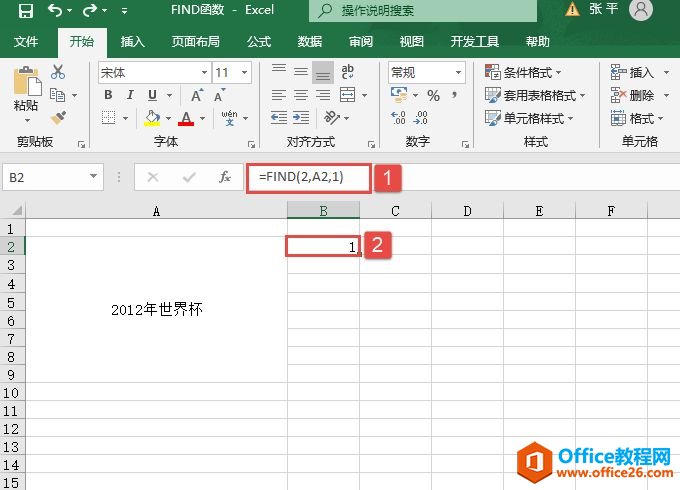Open 格式 cells dropdown

[636, 118]
